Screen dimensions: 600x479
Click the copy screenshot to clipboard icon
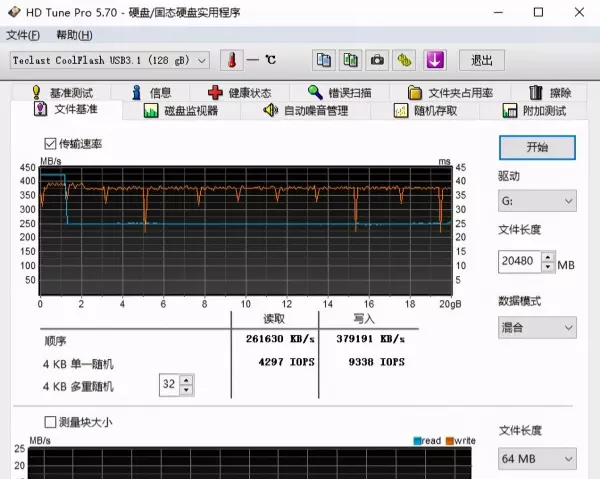(351, 60)
